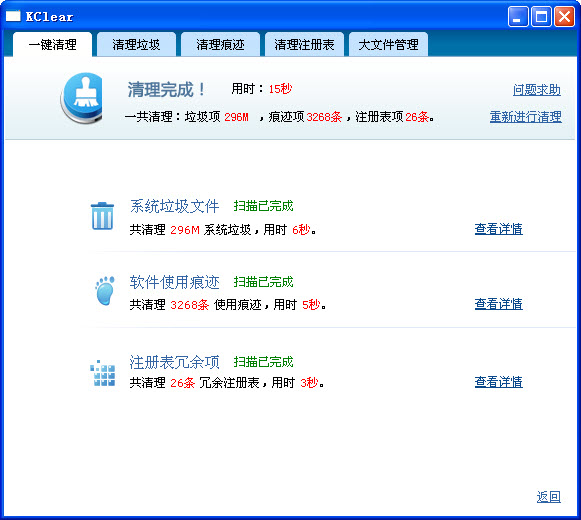Open the 清理垃圾 tab
581x520 pixels.
click(136, 44)
